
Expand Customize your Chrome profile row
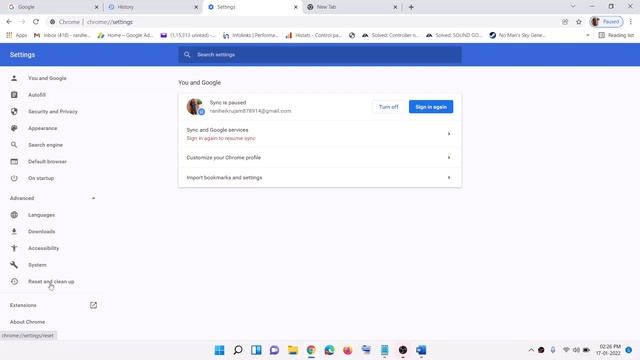click(320, 158)
